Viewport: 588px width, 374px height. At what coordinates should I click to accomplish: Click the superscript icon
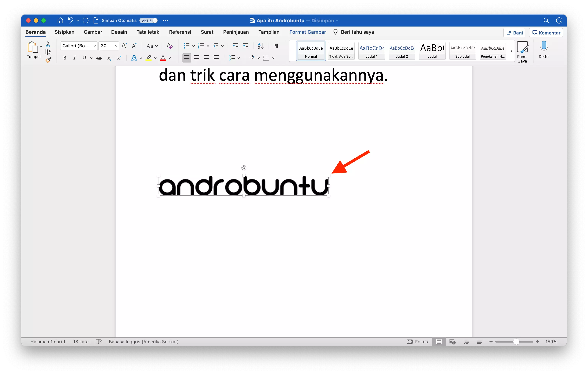click(119, 58)
